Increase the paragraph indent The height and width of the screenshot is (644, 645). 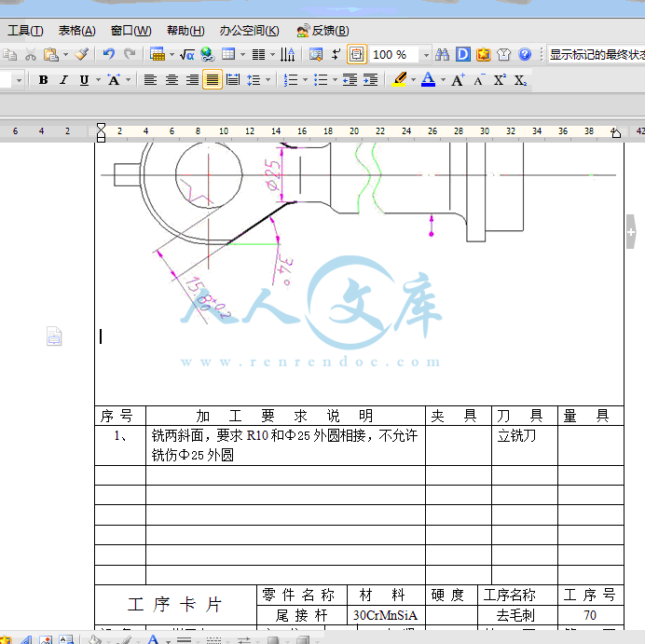[371, 80]
